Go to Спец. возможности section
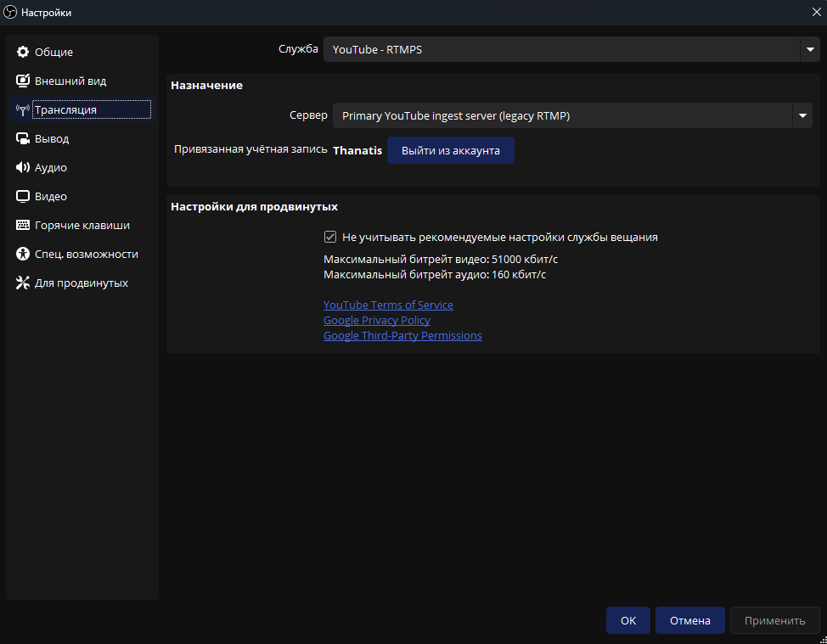The width and height of the screenshot is (827, 644). 81,254
